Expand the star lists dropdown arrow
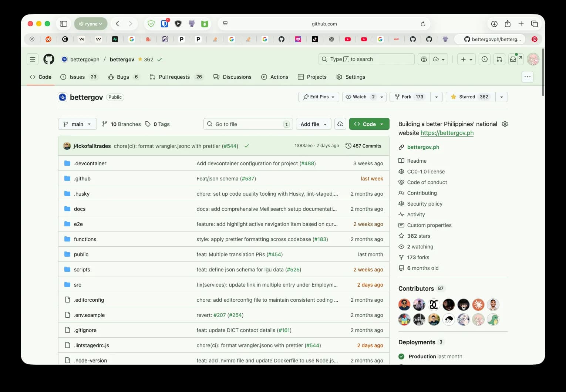Viewport: 566px width, 392px height. 501,97
